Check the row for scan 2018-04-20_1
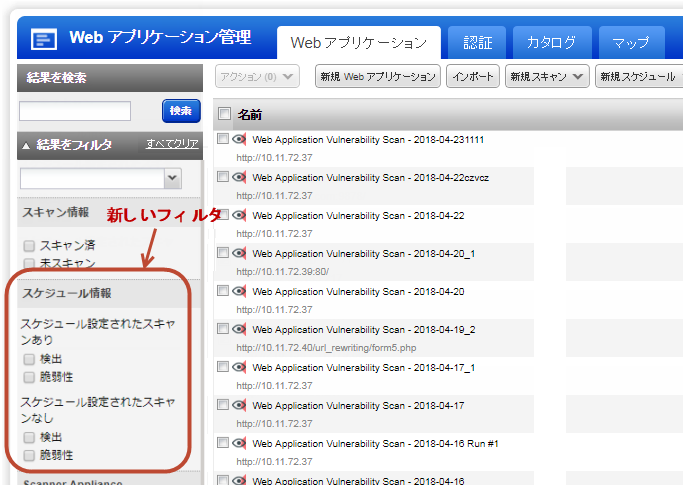683x485 pixels. 223,252
